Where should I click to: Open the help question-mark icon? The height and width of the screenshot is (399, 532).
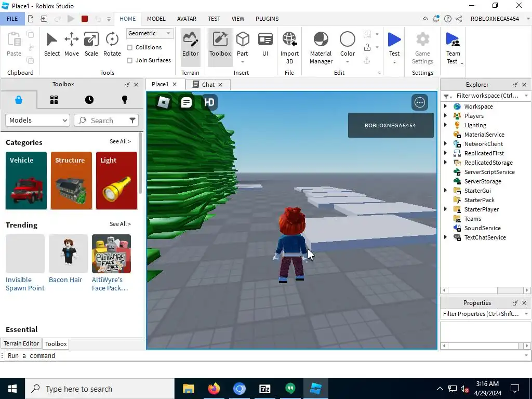tap(447, 19)
